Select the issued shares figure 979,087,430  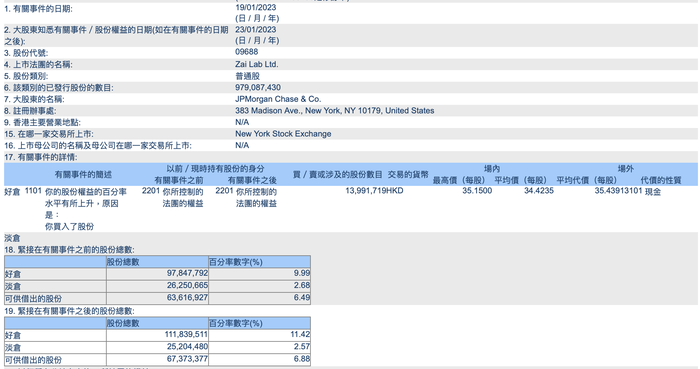258,87
